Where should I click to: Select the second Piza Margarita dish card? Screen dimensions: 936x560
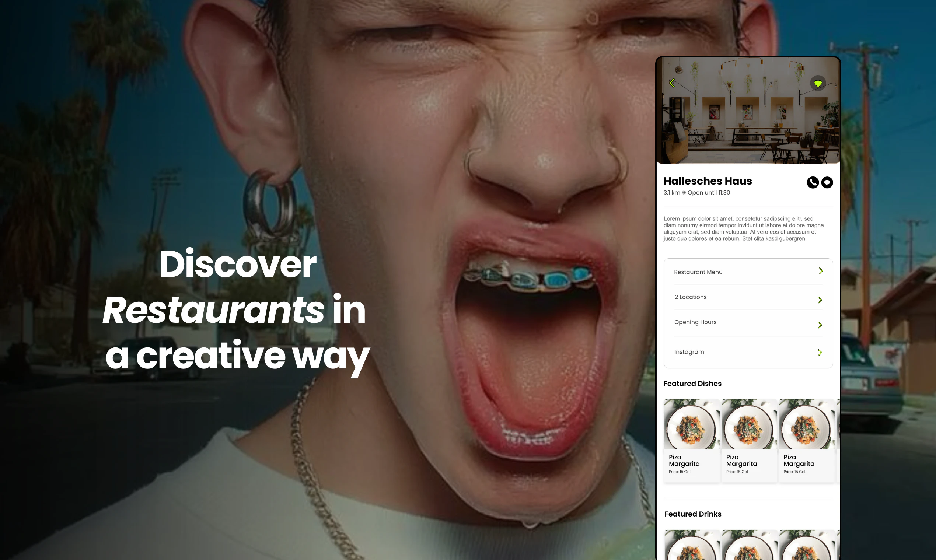pyautogui.click(x=749, y=441)
